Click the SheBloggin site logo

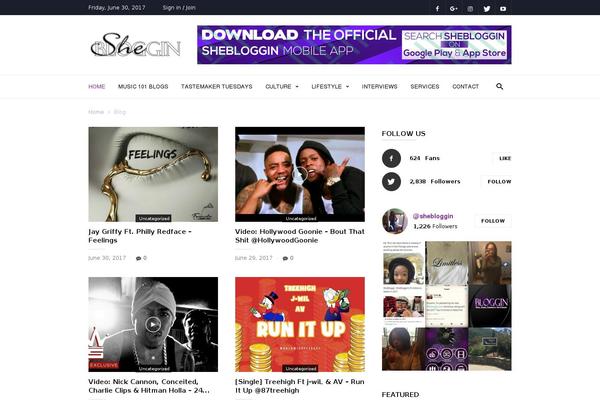[x=135, y=45]
